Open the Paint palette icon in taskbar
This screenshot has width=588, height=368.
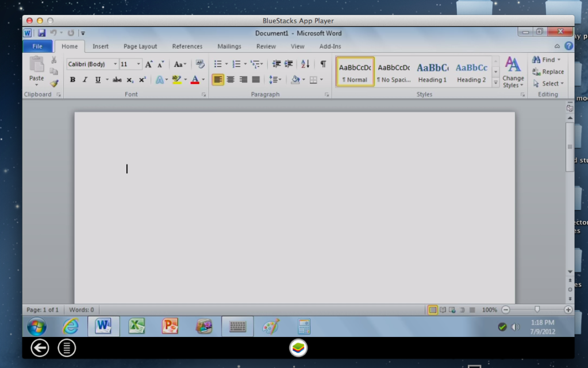click(x=271, y=327)
